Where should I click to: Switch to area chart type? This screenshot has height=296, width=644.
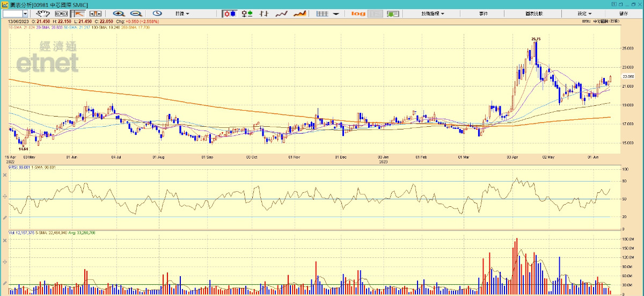tap(300, 13)
